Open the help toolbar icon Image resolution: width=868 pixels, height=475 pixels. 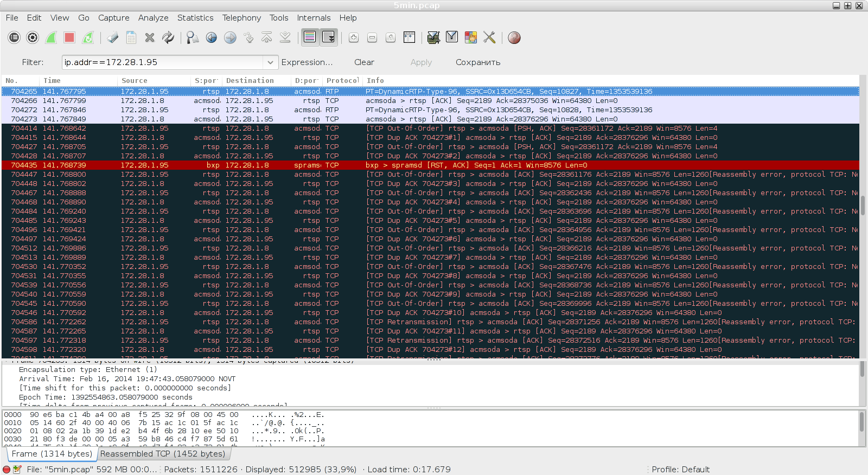pos(514,37)
